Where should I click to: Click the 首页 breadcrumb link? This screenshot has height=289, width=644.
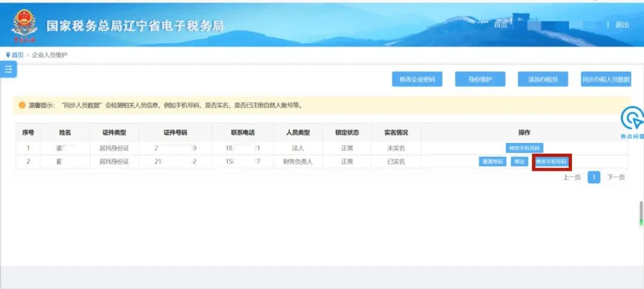[18, 55]
